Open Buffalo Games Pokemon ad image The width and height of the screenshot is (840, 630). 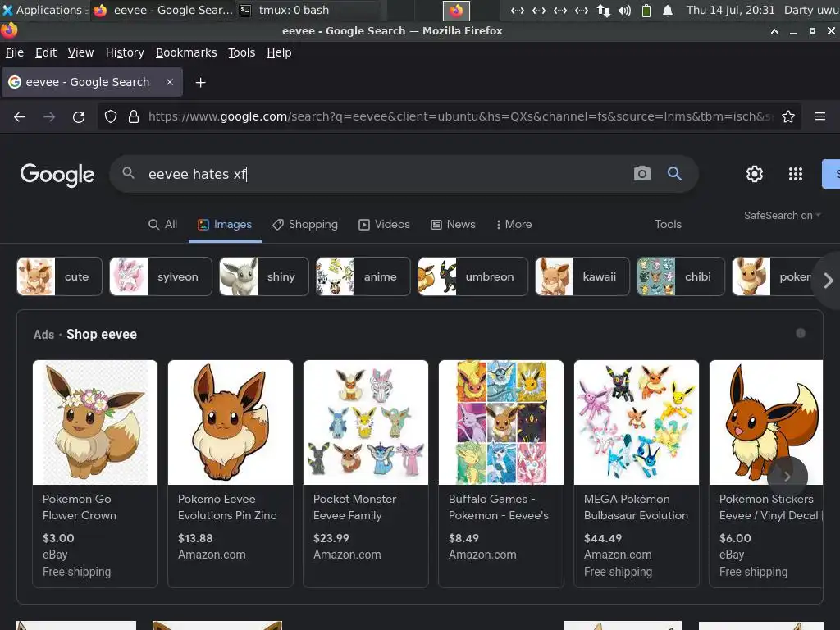501,422
